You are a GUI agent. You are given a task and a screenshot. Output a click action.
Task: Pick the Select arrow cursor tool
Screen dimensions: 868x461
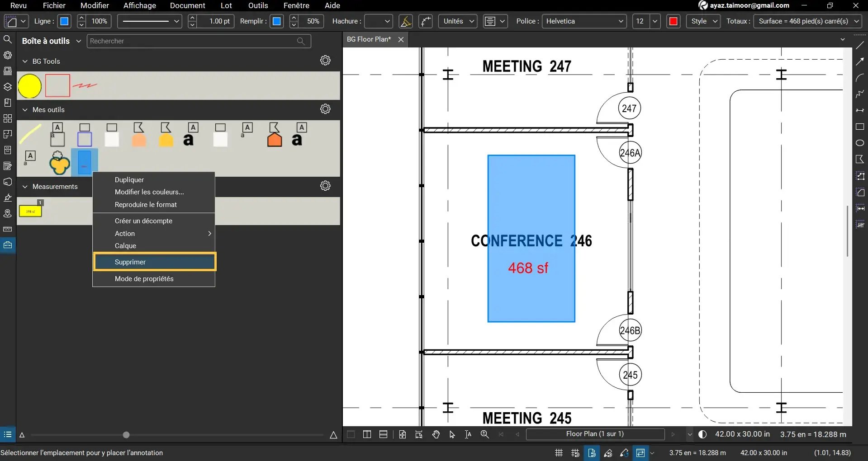coord(452,434)
